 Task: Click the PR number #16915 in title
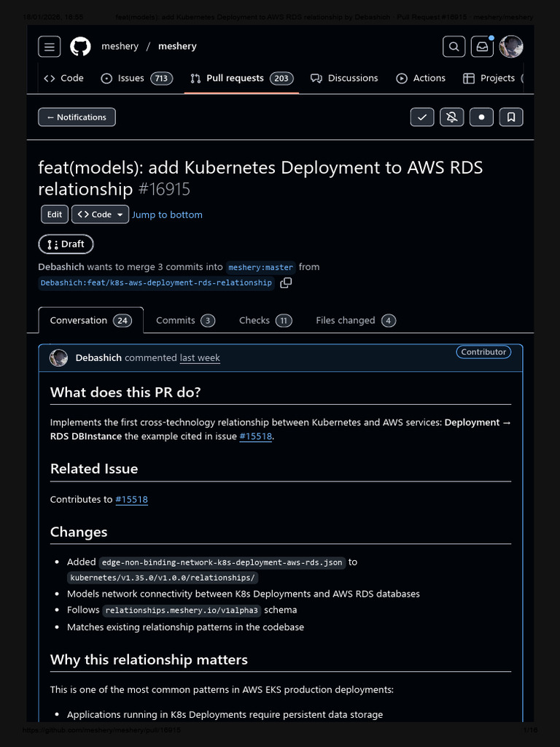164,189
